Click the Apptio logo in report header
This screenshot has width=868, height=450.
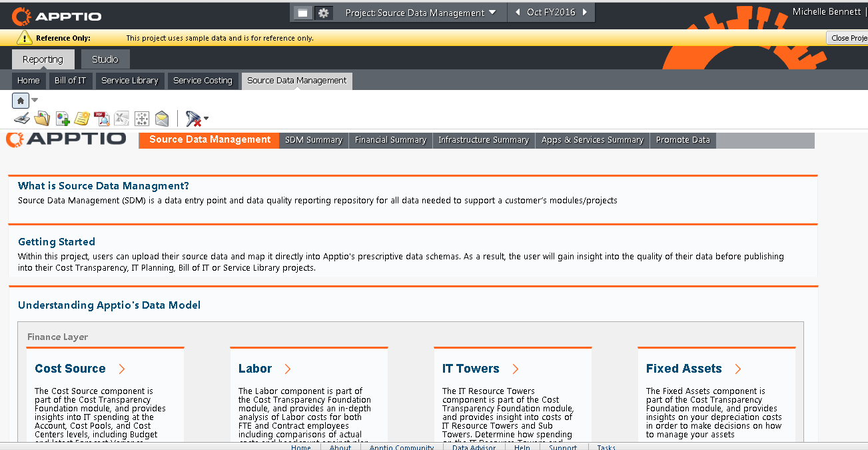tap(66, 139)
